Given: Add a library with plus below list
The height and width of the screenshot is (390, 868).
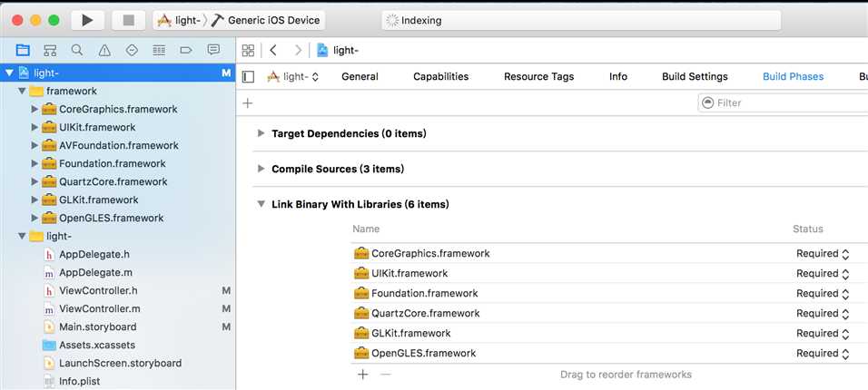Looking at the screenshot, I should [362, 375].
